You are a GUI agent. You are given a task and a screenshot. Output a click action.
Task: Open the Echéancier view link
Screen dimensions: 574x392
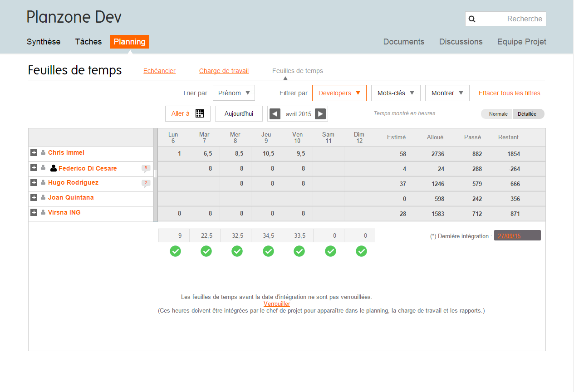[x=159, y=71]
